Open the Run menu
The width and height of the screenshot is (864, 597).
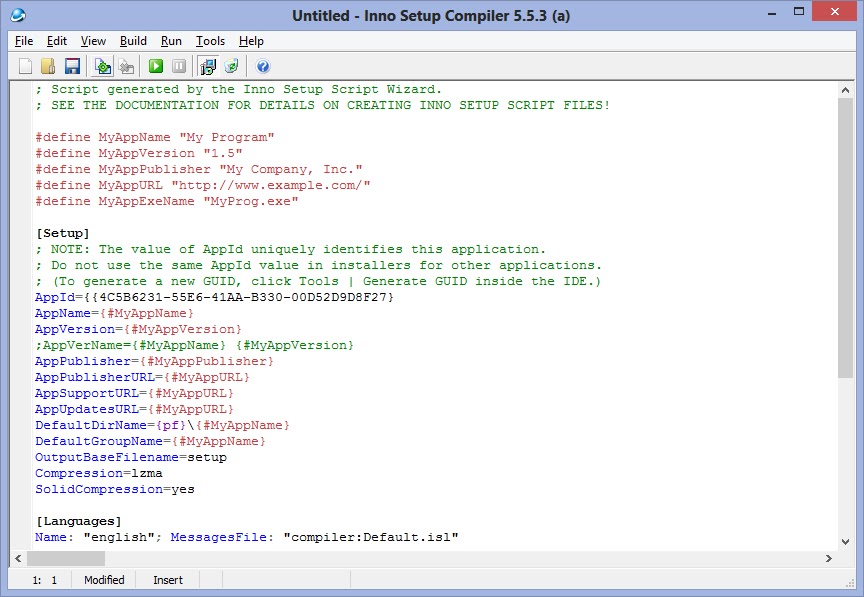(x=171, y=41)
